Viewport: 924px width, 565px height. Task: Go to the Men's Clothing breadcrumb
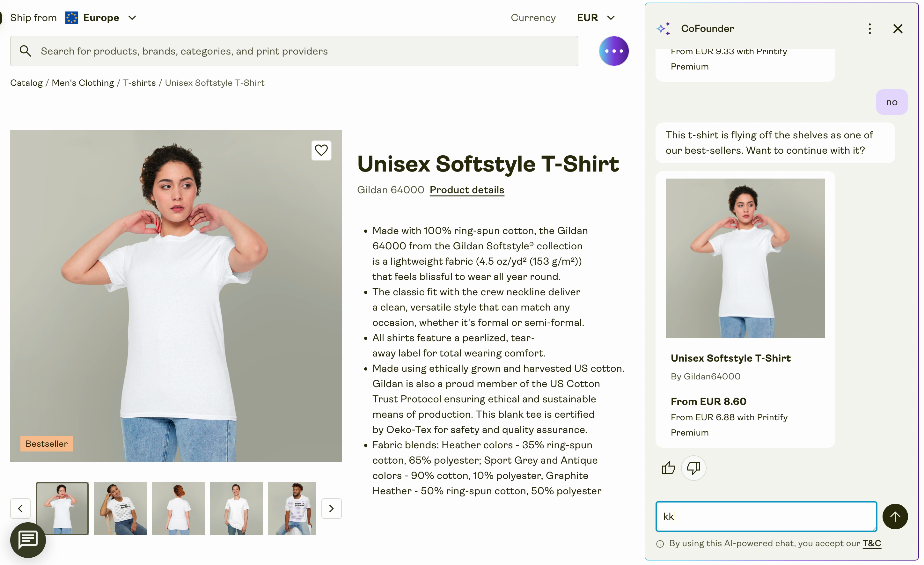pos(83,83)
